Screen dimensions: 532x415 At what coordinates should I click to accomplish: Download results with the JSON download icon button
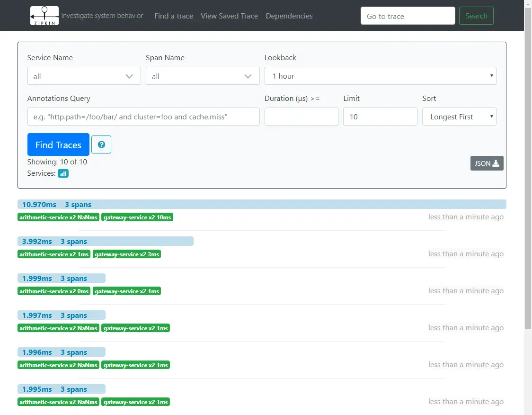pyautogui.click(x=487, y=163)
